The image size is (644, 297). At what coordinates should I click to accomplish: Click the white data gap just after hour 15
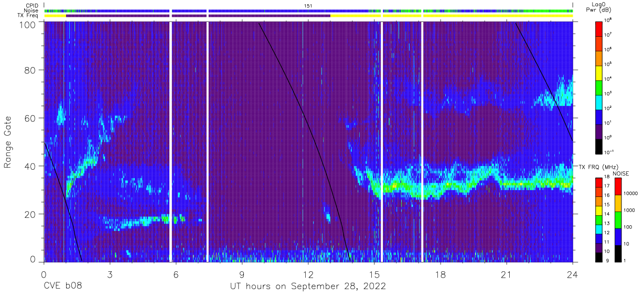[x=382, y=141]
